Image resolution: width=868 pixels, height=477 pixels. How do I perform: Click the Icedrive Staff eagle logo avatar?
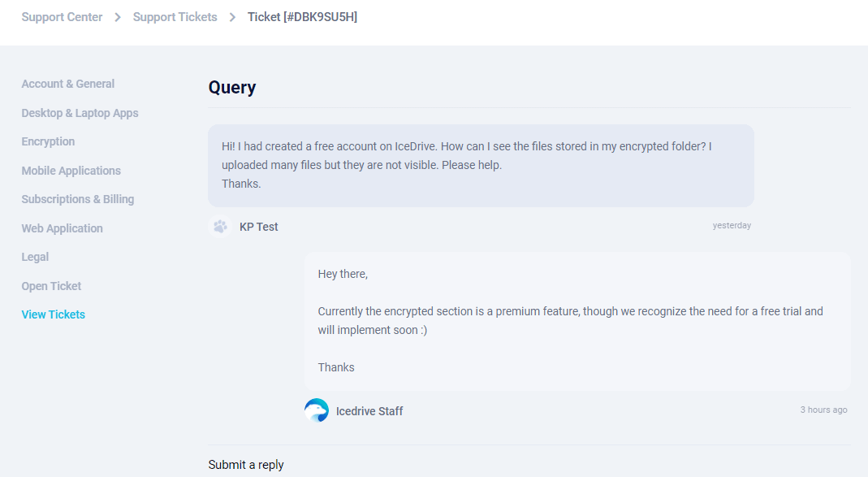[x=317, y=410]
